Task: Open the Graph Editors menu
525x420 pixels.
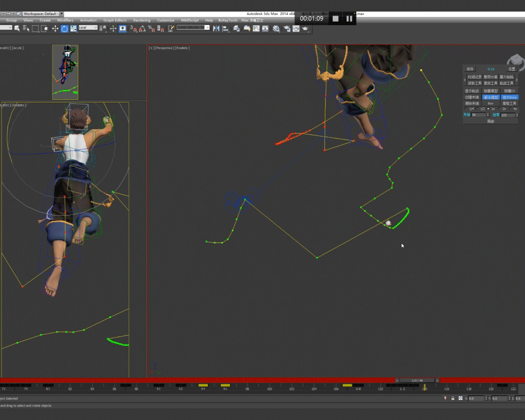Action: (x=115, y=20)
